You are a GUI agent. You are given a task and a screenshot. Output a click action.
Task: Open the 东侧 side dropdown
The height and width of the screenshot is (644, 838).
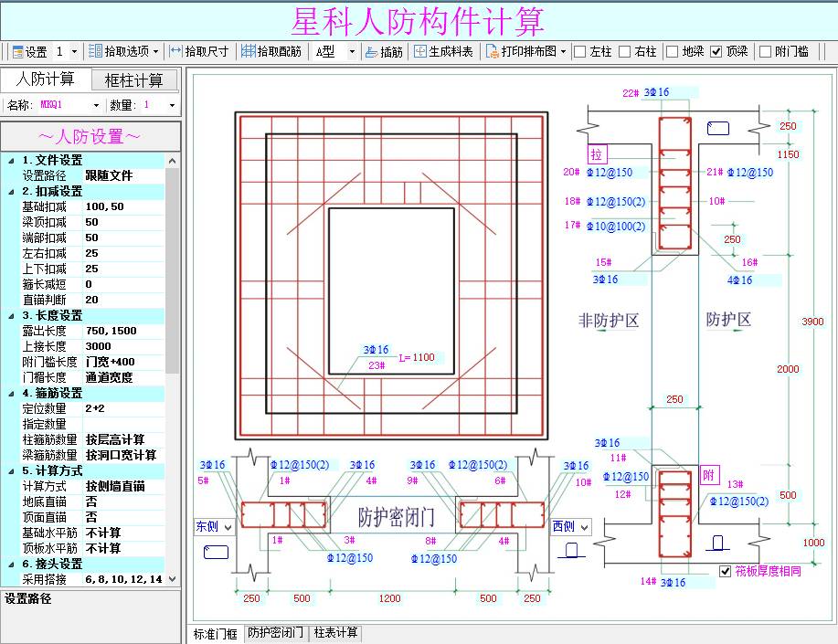(228, 527)
